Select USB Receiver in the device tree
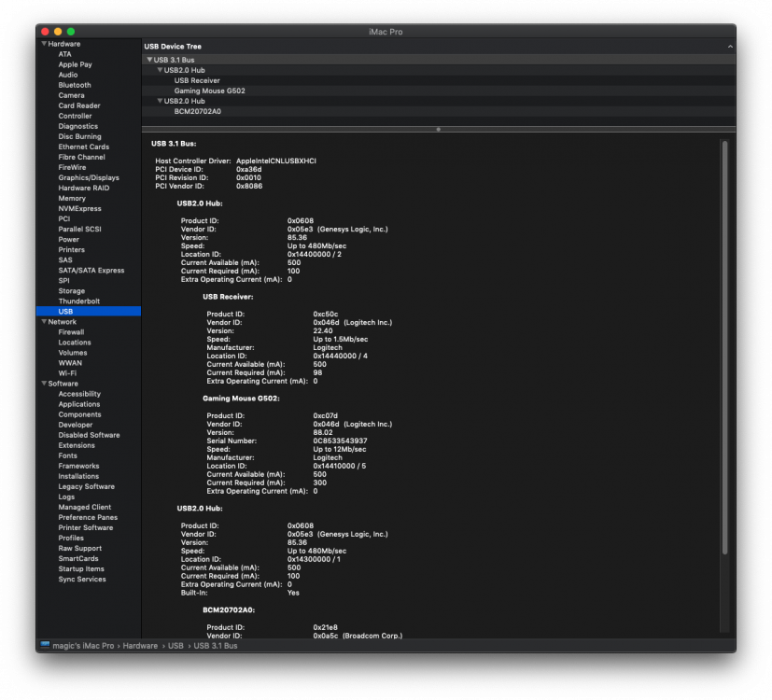Screen dimensions: 772x700 (x=197, y=80)
